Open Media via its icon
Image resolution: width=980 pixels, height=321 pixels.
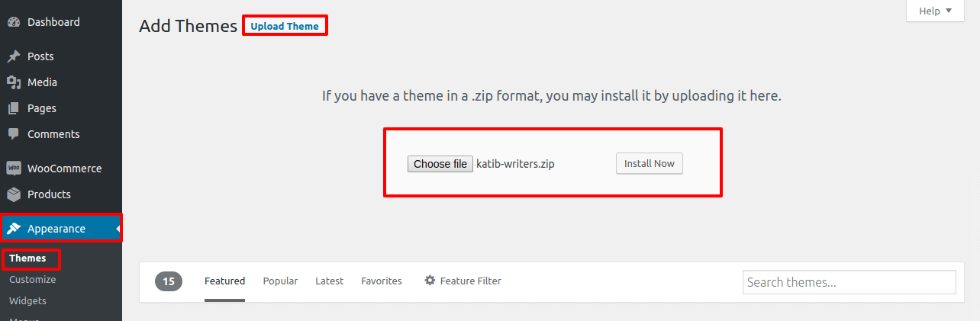coord(14,82)
